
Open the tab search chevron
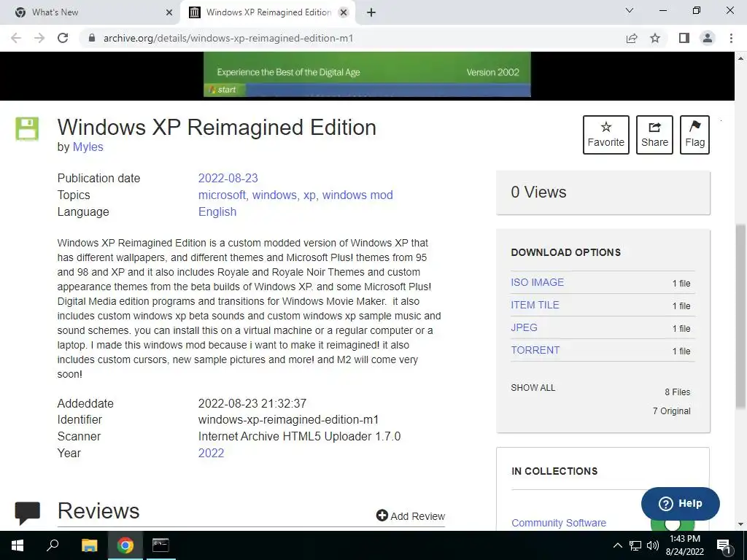[630, 10]
